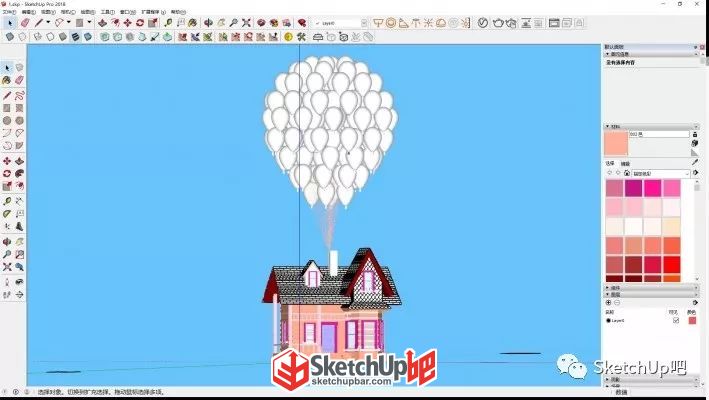Viewport: 709px width, 400px height.
Task: Click the material name input field
Action: [x=659, y=134]
